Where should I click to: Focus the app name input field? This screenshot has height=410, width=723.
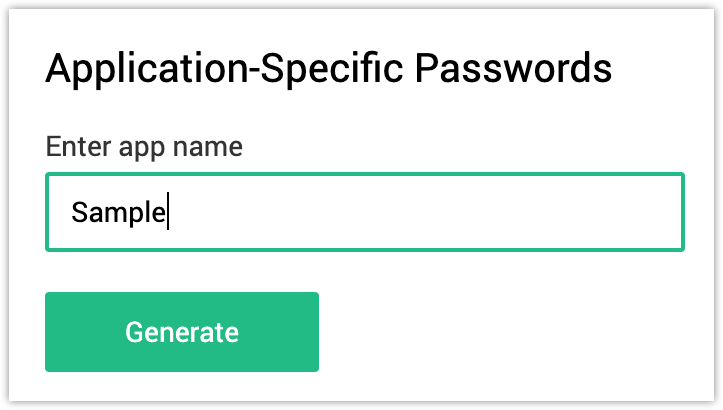click(x=364, y=212)
